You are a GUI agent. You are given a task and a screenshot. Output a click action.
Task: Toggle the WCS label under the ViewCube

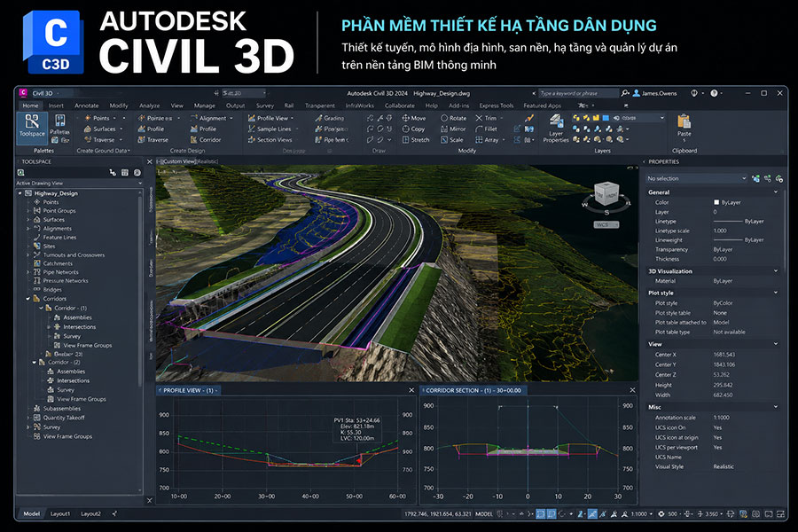606,224
